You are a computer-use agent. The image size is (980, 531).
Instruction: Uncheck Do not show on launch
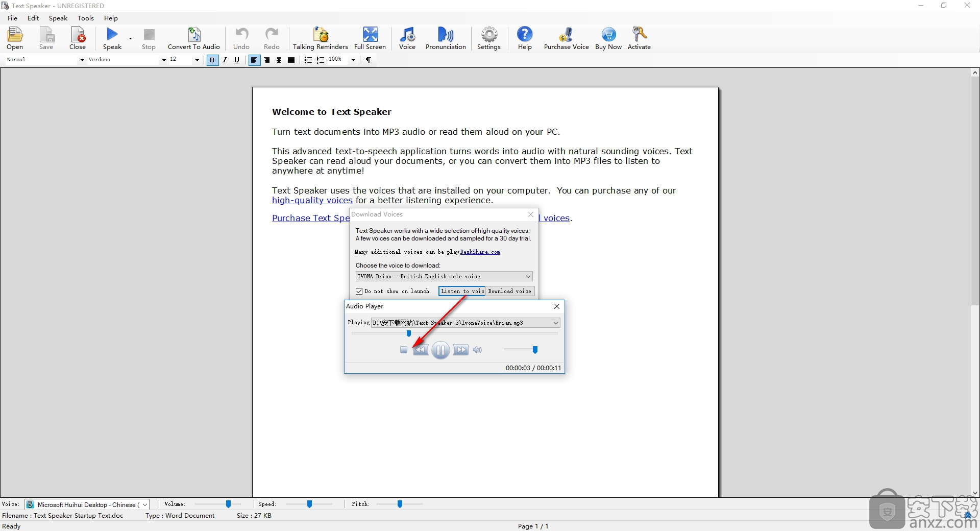[359, 292]
